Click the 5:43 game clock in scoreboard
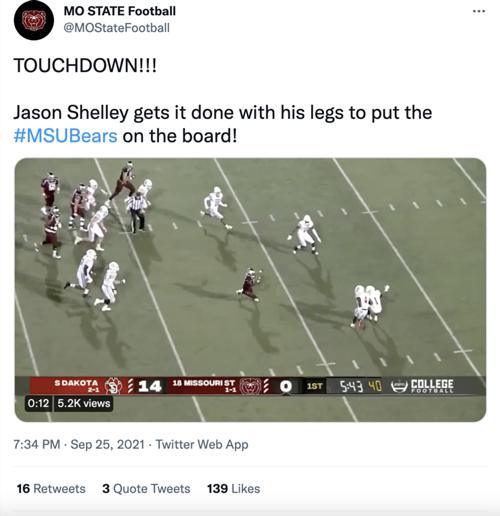500x516 pixels. point(351,386)
